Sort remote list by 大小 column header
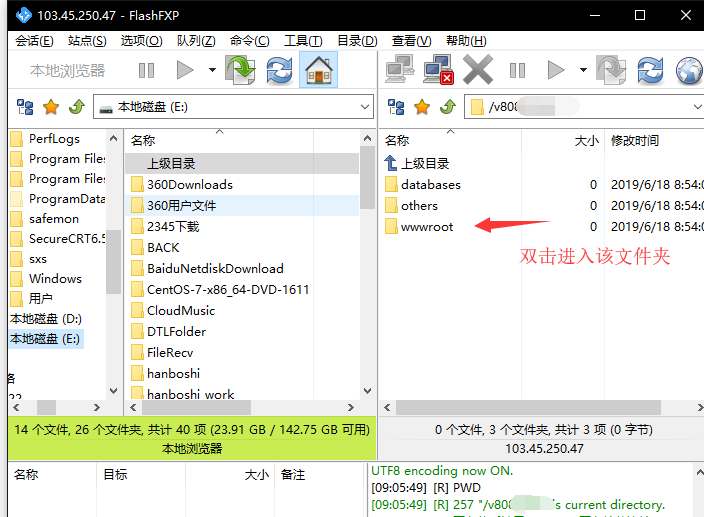This screenshot has height=517, width=704. pos(586,140)
